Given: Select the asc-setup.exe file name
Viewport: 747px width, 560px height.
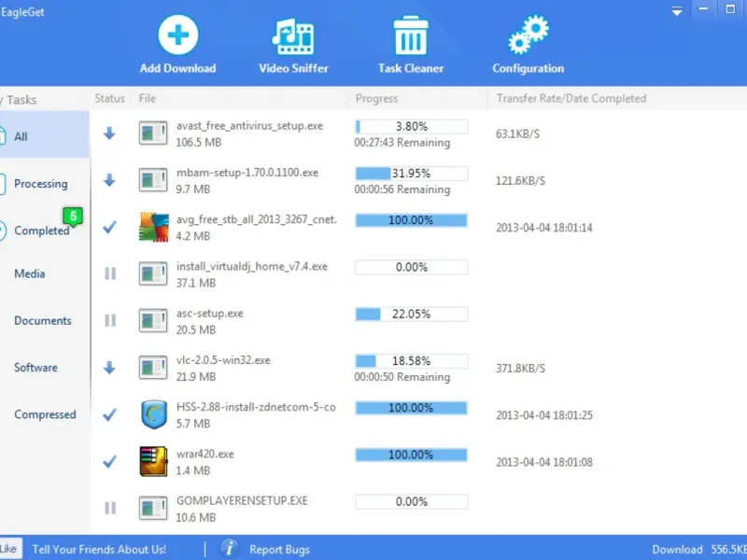Looking at the screenshot, I should tap(209, 314).
